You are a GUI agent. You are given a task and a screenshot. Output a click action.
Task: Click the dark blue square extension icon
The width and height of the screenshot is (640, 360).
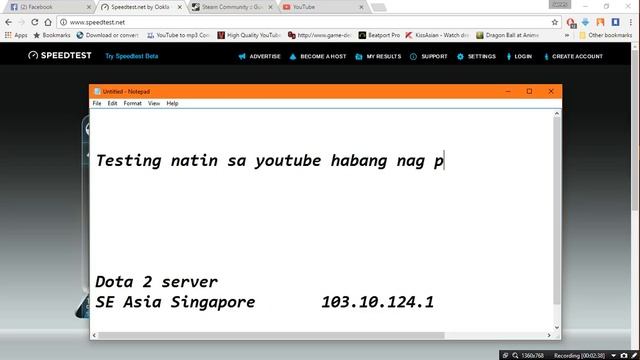tap(615, 22)
